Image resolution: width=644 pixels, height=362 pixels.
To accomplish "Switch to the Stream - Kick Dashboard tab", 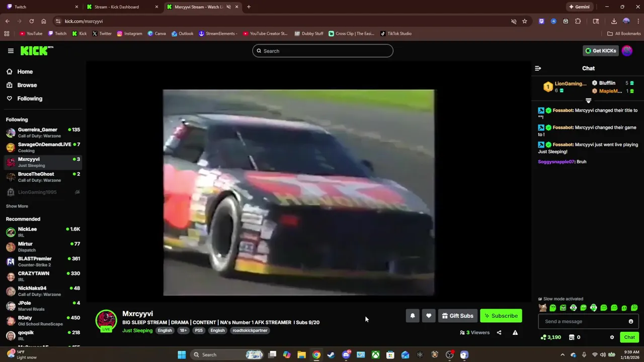I will (x=122, y=7).
